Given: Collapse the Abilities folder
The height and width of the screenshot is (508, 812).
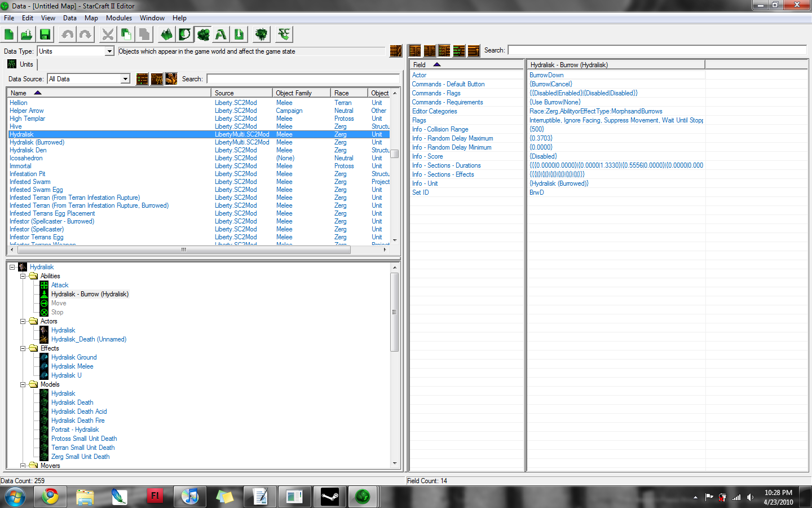Looking at the screenshot, I should 23,276.
